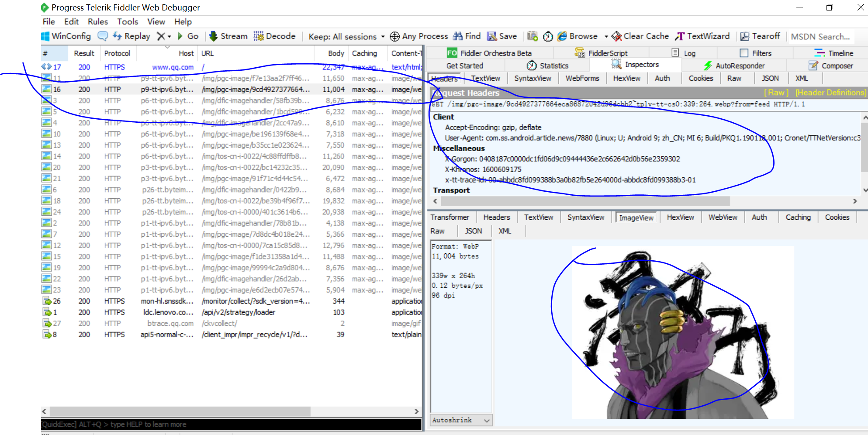The image size is (868, 435).
Task: Click the timer stopwatch icon
Action: (548, 36)
